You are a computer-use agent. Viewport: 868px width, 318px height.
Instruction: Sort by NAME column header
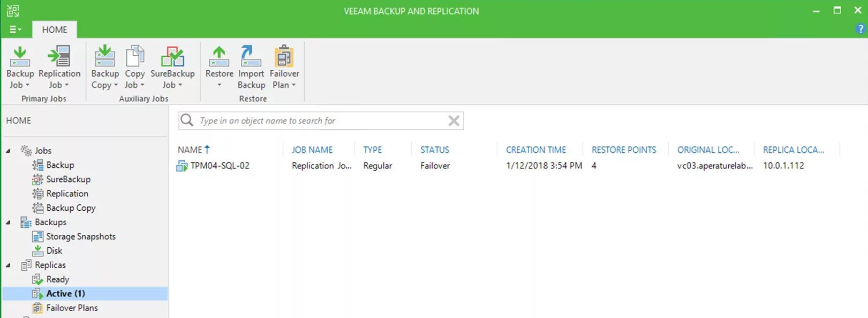(x=190, y=150)
